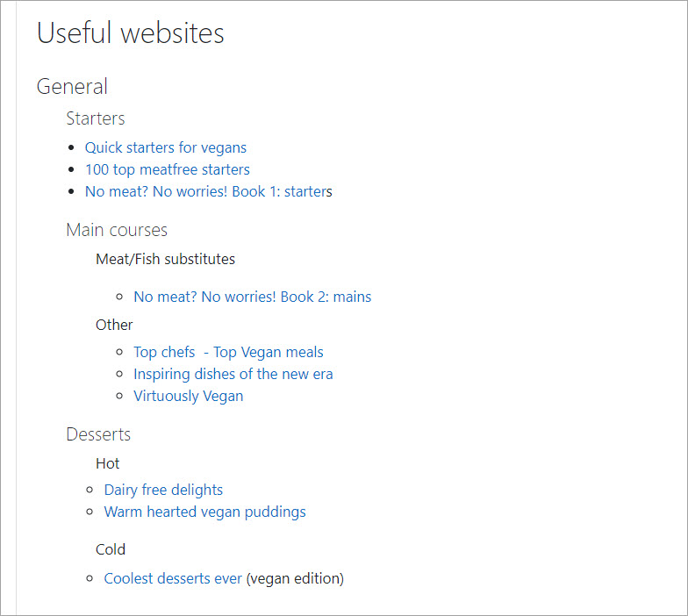Screen dimensions: 688x616
Task: Click the General section heading
Action: [x=72, y=86]
